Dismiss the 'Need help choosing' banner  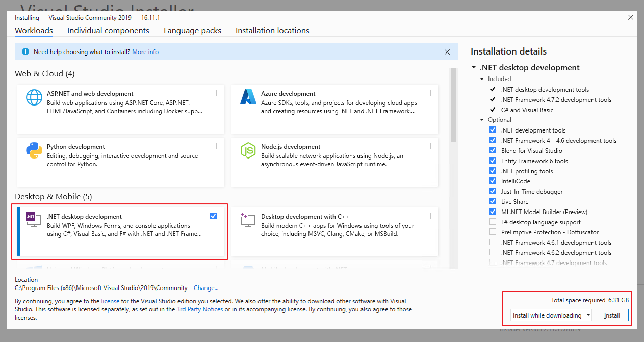click(x=447, y=51)
